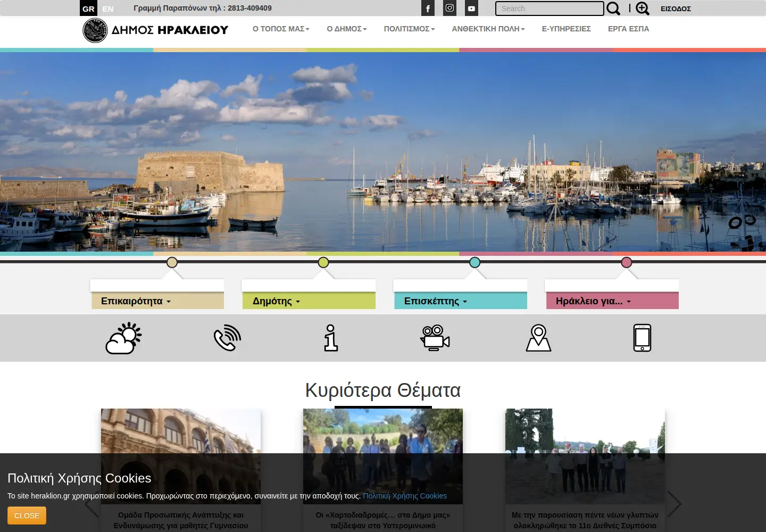Open the mobile phone icon
This screenshot has height=532, width=766.
pos(642,338)
